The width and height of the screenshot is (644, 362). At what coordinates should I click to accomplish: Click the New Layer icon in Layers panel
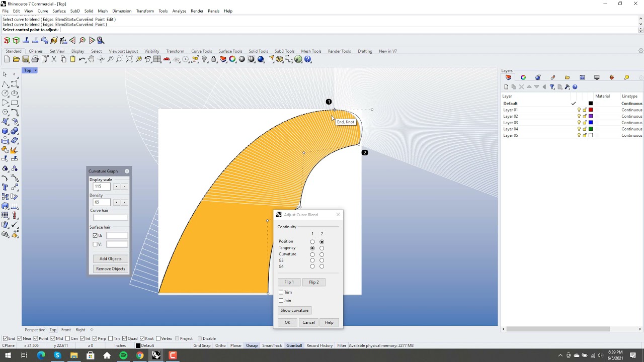tap(506, 87)
